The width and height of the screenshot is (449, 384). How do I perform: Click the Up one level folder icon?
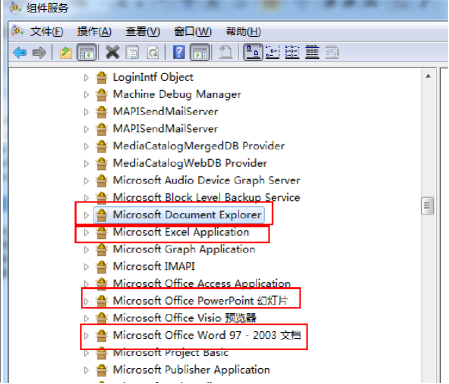pos(66,53)
